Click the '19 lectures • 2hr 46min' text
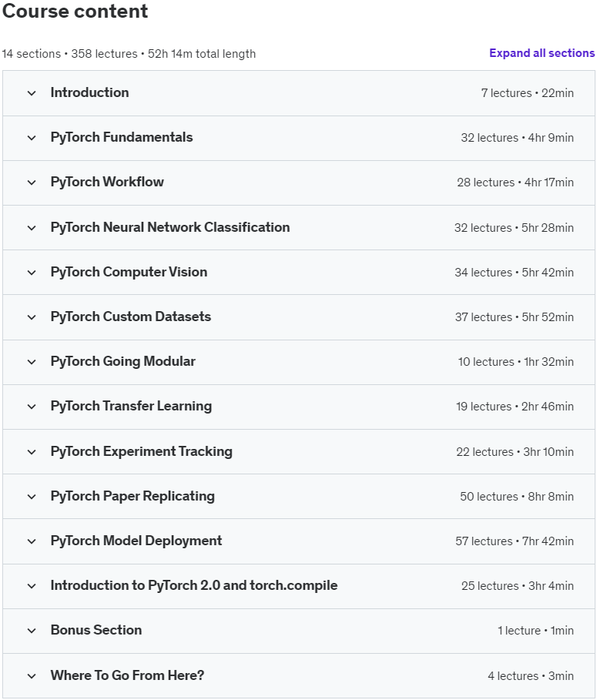 (515, 407)
